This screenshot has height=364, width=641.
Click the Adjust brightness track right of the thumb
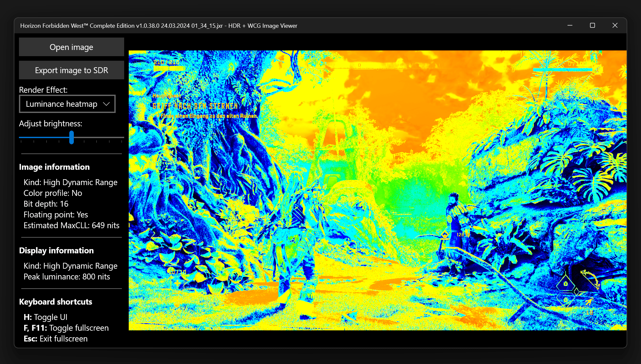click(99, 137)
